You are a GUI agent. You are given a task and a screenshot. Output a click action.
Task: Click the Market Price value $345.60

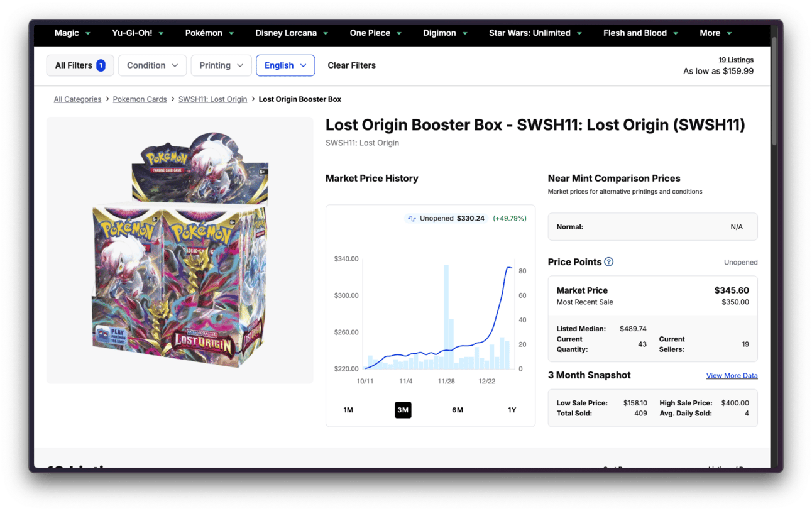(732, 290)
